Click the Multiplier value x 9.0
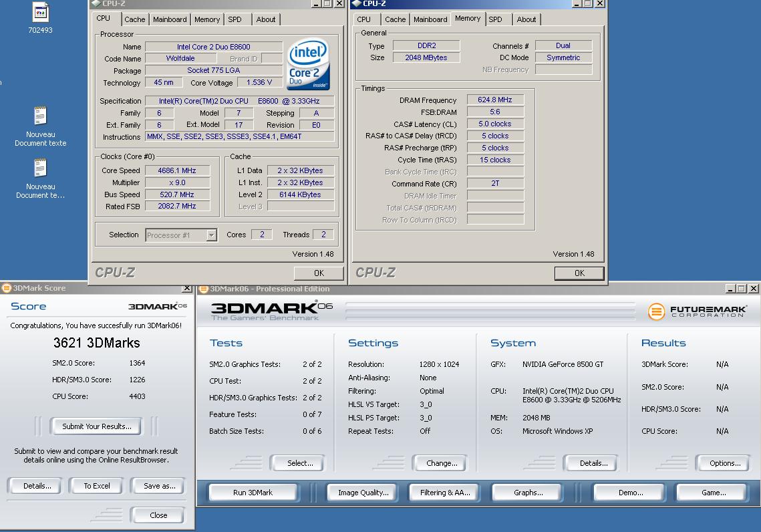Image resolution: width=761 pixels, height=532 pixels. 177,182
